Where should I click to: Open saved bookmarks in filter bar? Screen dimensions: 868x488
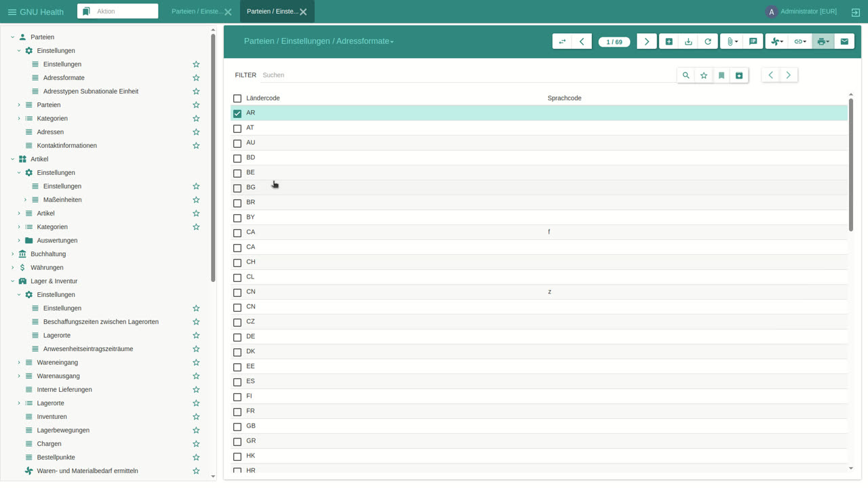pyautogui.click(x=722, y=75)
